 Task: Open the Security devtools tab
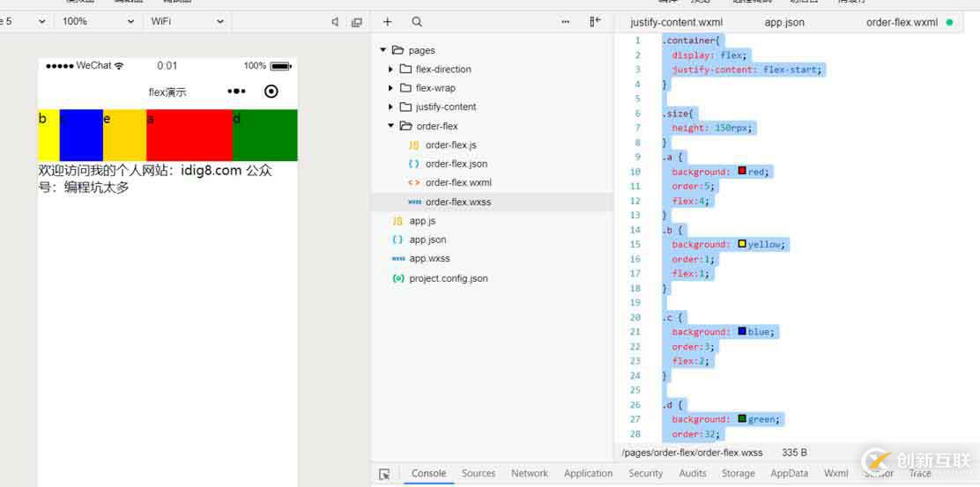click(646, 473)
